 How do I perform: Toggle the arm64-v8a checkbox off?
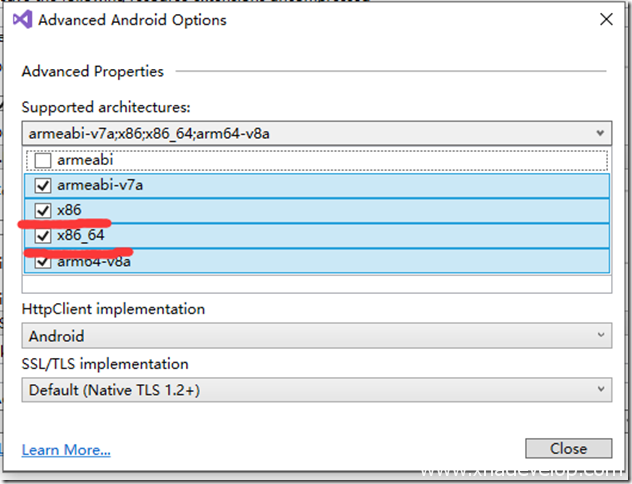pos(42,261)
